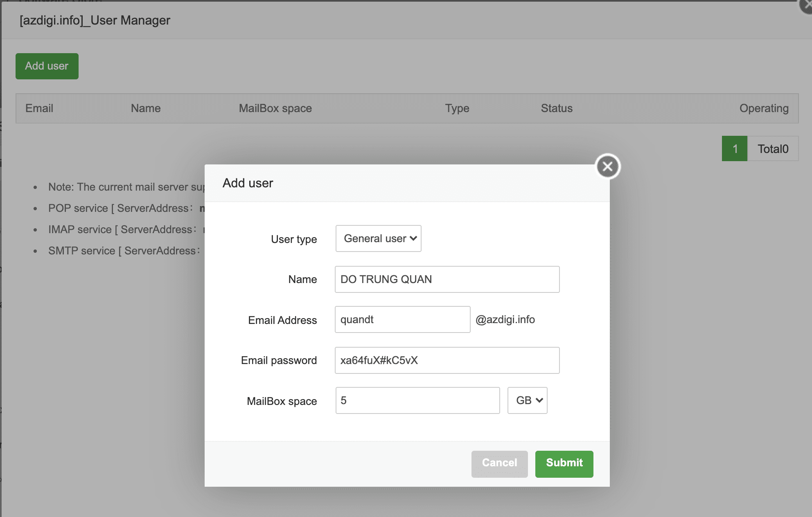Image resolution: width=812 pixels, height=517 pixels.
Task: Close the Add user dialog with the X icon
Action: point(608,166)
